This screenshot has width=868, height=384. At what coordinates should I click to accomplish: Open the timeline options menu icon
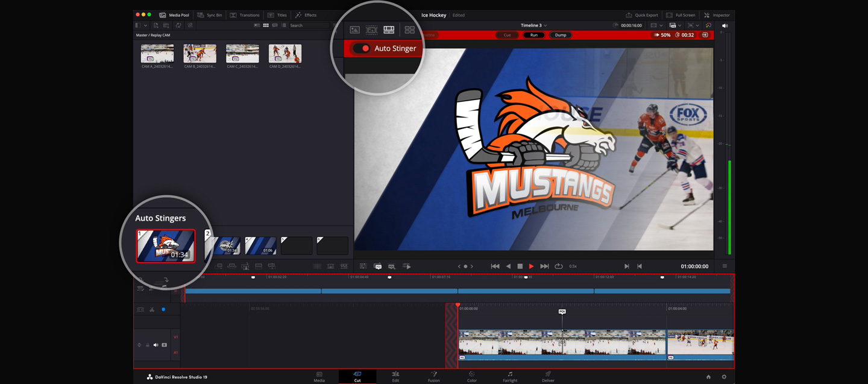coord(725,266)
